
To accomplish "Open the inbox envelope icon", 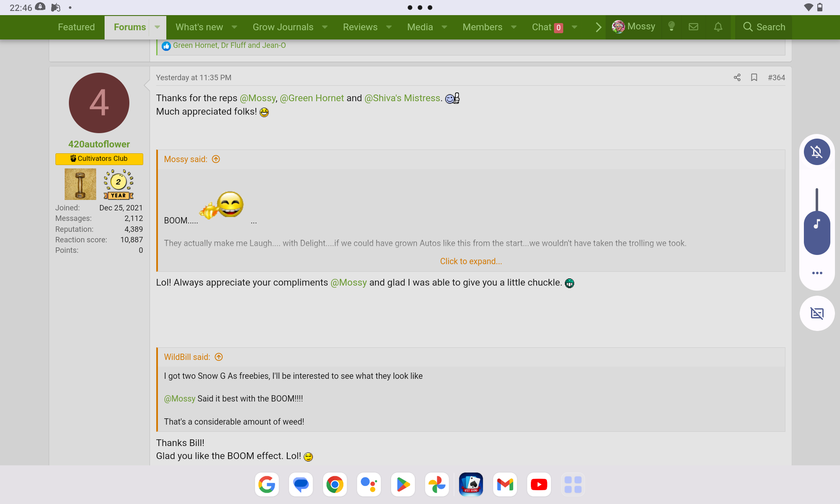I will point(693,27).
